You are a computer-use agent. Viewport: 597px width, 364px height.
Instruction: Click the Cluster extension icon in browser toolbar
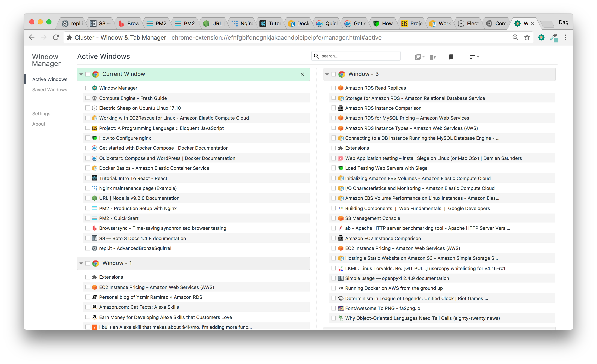click(541, 38)
